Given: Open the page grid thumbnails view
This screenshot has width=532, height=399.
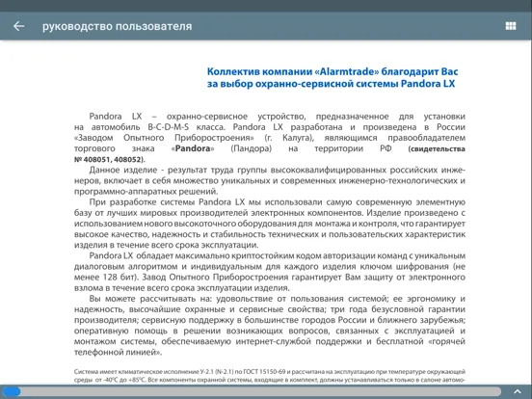Looking at the screenshot, I should (511, 26).
